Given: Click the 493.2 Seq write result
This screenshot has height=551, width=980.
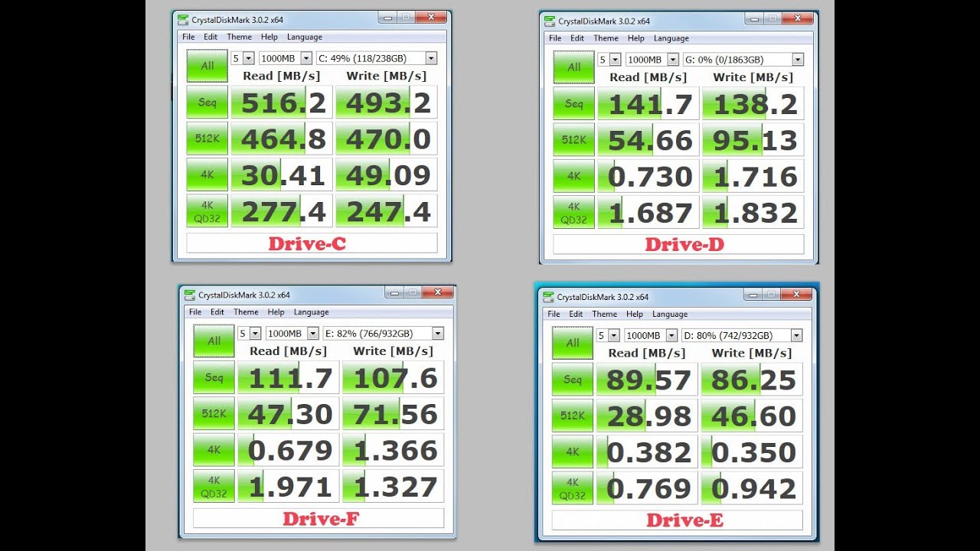Looking at the screenshot, I should pos(387,103).
